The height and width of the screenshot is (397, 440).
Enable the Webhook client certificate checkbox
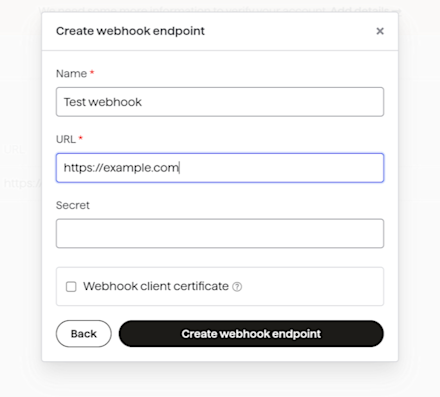[71, 287]
